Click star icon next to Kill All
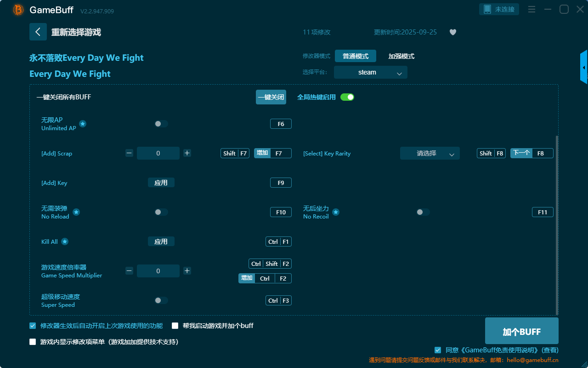Viewport: 588px width, 368px height. 65,241
